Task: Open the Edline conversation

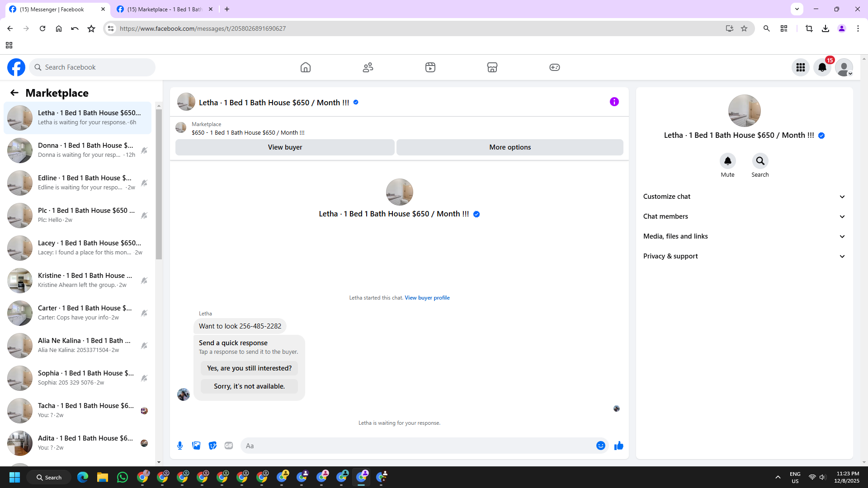Action: coord(78,183)
